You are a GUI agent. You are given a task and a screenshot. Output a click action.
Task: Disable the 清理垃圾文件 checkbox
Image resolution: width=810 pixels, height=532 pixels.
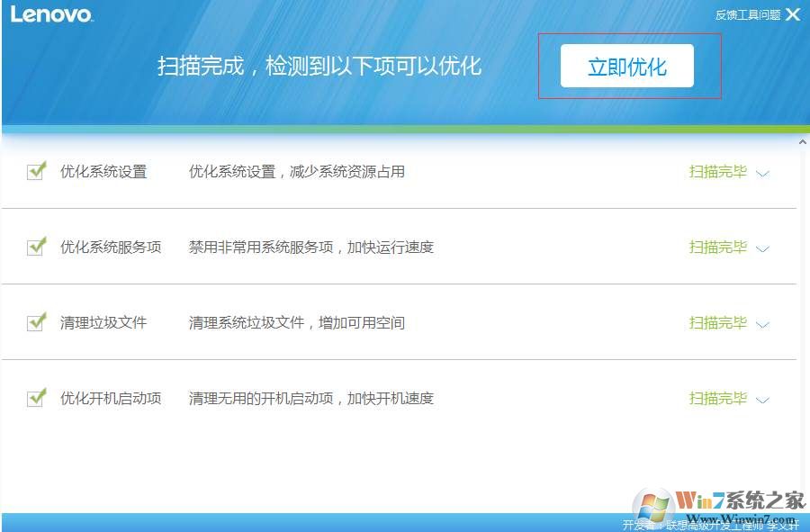(36, 322)
